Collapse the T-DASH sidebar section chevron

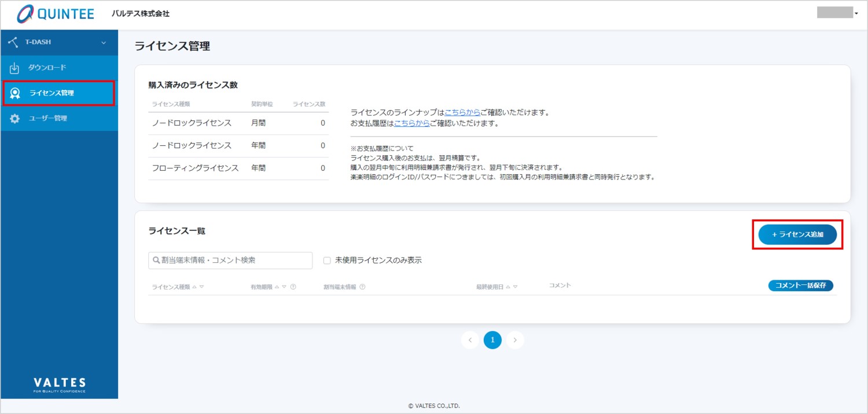[104, 42]
